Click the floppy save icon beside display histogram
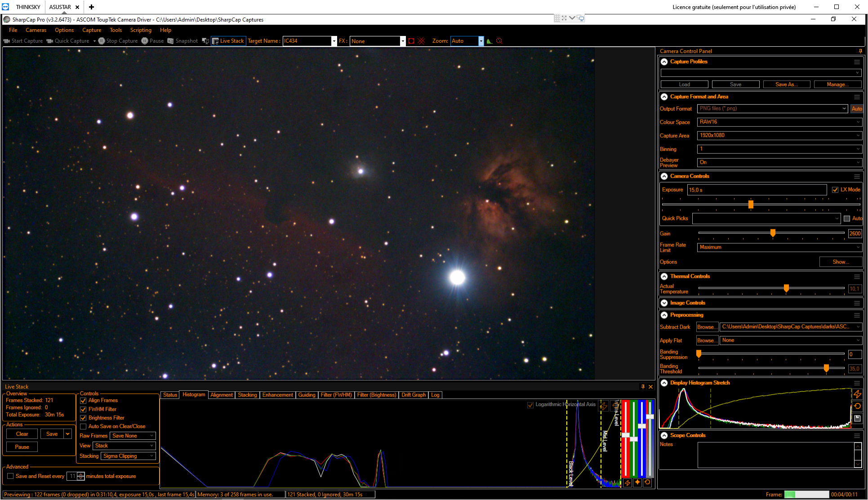This screenshot has width=868, height=500. tap(857, 418)
